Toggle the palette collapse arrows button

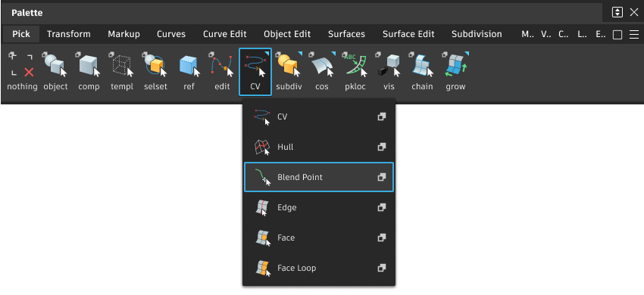coord(617,12)
